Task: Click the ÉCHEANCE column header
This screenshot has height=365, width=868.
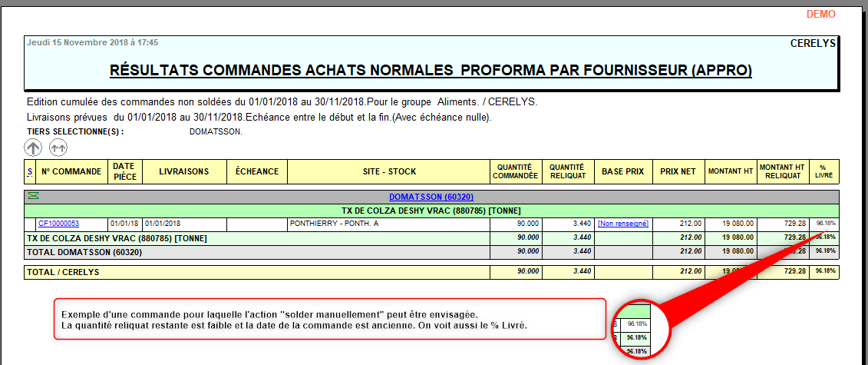Action: (x=257, y=171)
